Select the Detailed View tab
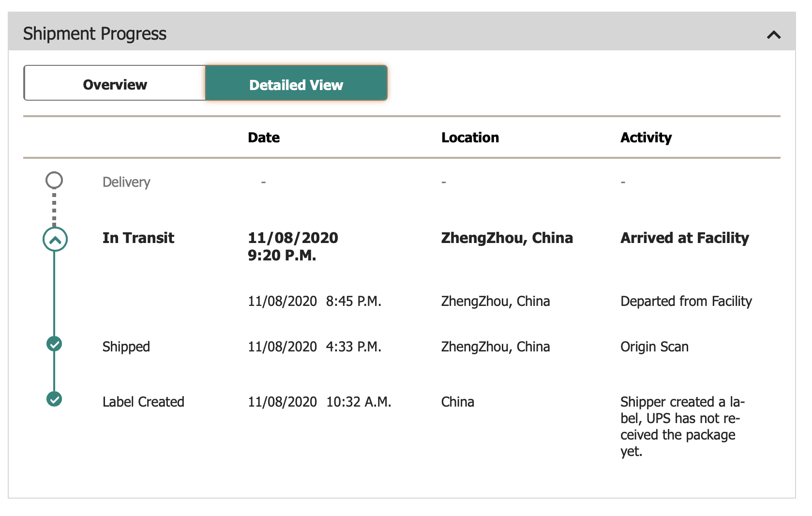This screenshot has width=812, height=516. click(296, 84)
